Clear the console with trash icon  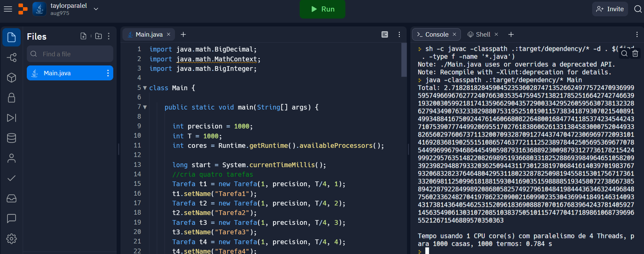pos(635,53)
